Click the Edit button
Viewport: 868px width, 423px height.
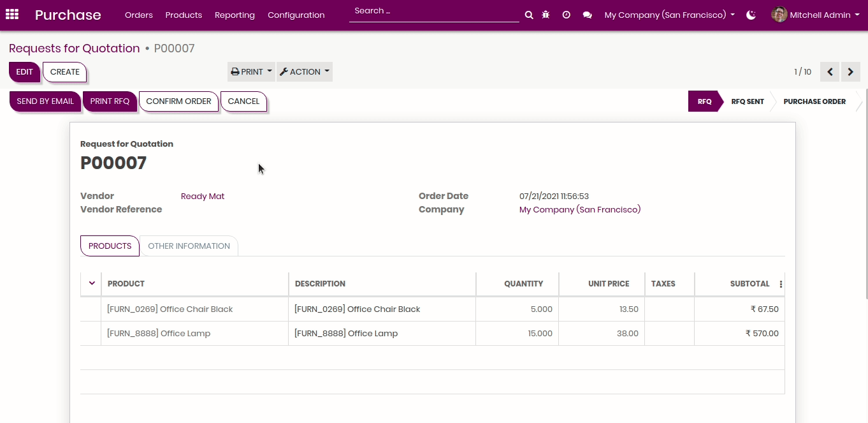coord(24,72)
